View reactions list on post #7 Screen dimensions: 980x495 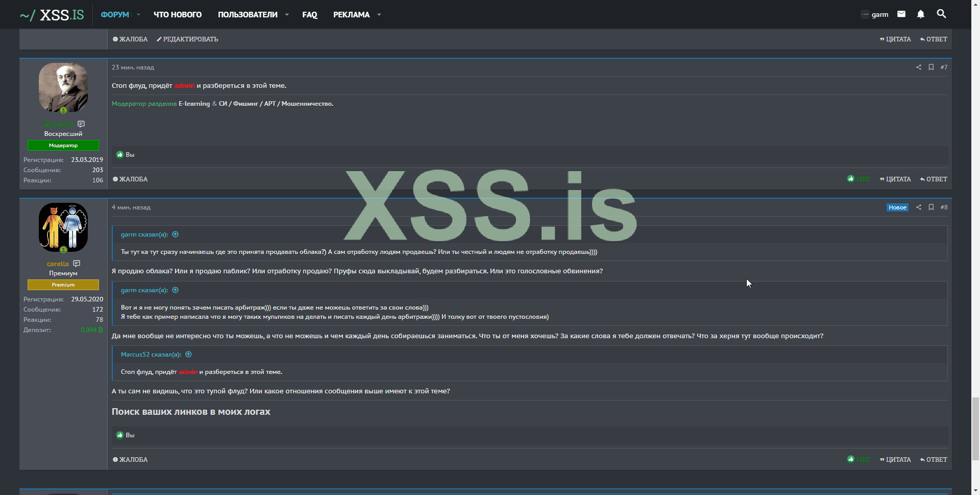pos(130,155)
